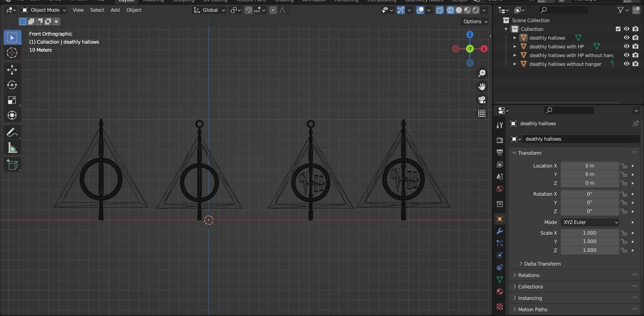Open the Material properties tab
This screenshot has width=644, height=316.
pyautogui.click(x=500, y=291)
